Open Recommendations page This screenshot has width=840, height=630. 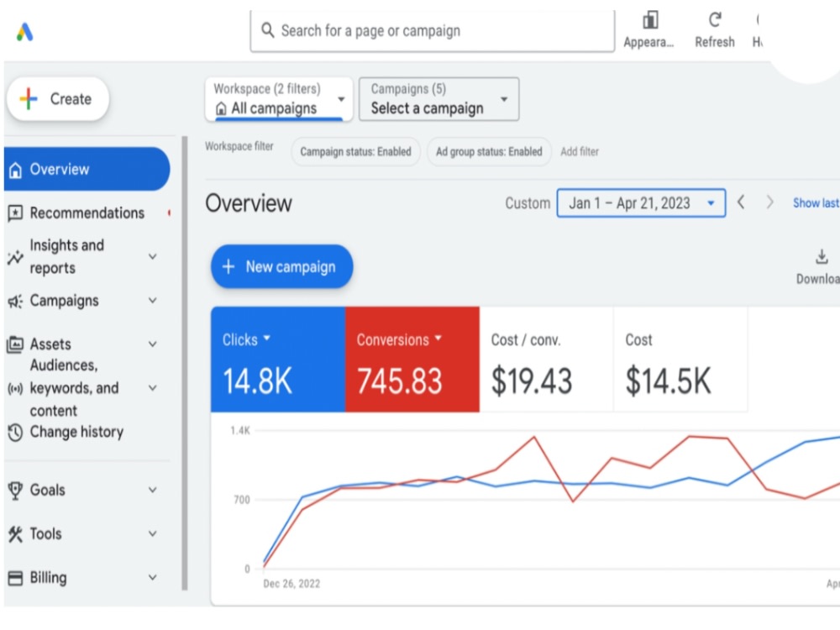tap(87, 213)
